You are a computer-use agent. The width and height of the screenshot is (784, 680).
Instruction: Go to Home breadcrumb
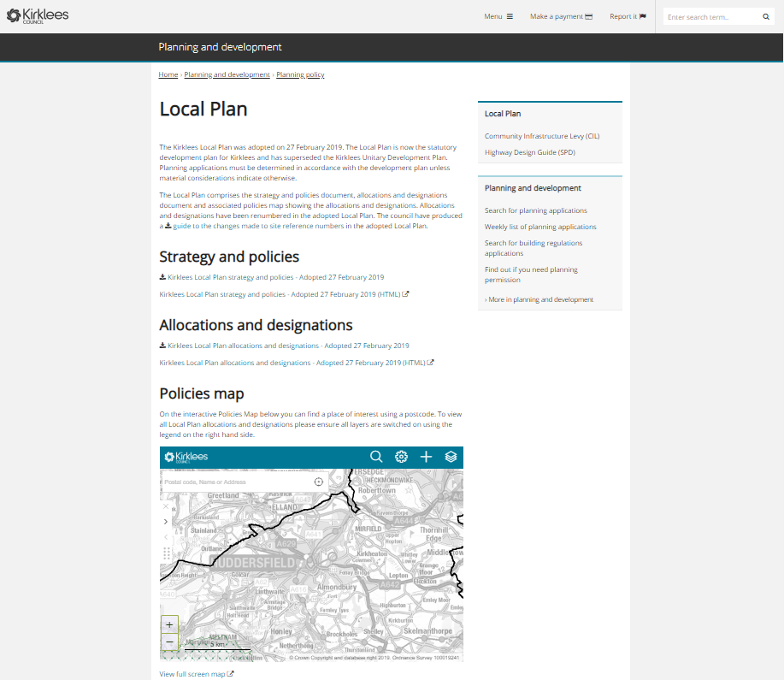(168, 74)
